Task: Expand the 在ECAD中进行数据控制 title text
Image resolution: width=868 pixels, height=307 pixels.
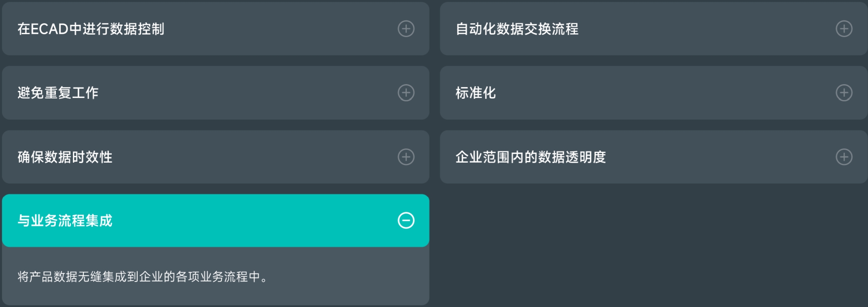Action: [91, 29]
